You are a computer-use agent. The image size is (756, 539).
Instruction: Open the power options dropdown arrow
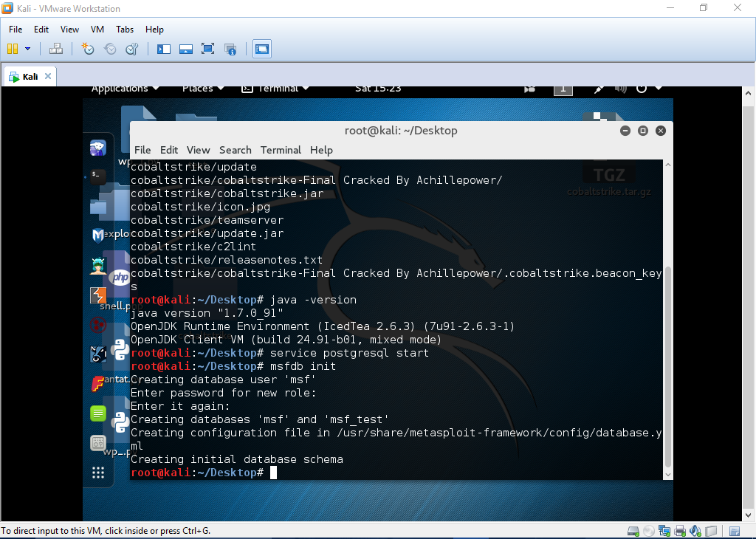(27, 49)
